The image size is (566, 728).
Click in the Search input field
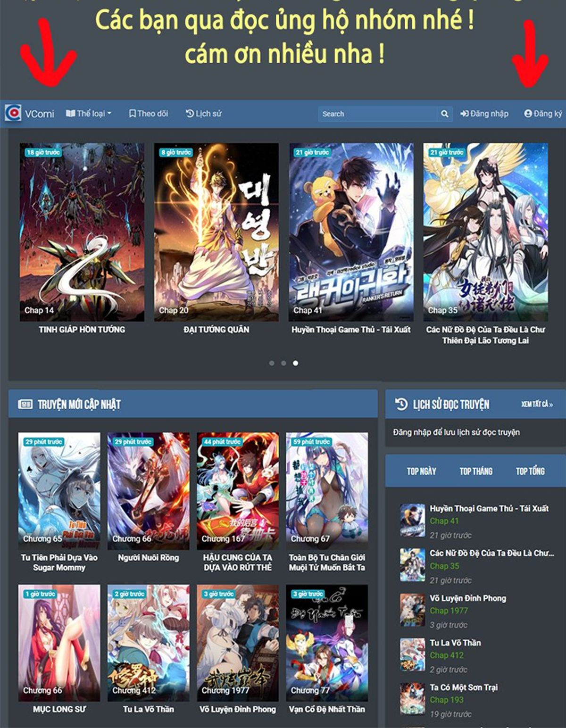377,114
